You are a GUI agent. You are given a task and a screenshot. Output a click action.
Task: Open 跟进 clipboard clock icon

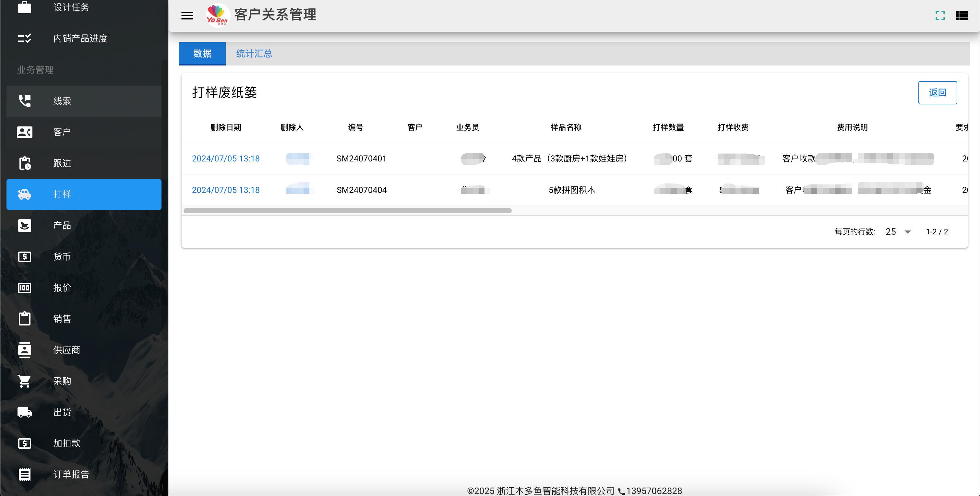click(x=25, y=163)
